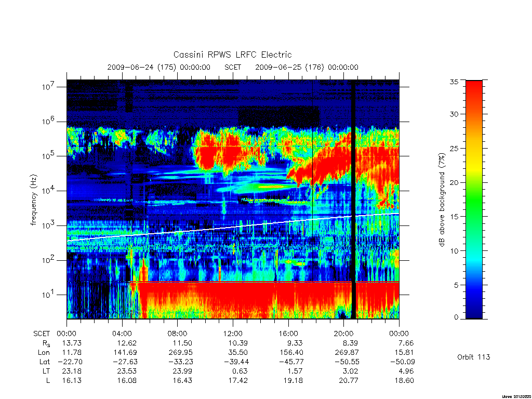The image size is (532, 399).
Task: Click the black data gap band after 20:00
Action: 353,199
